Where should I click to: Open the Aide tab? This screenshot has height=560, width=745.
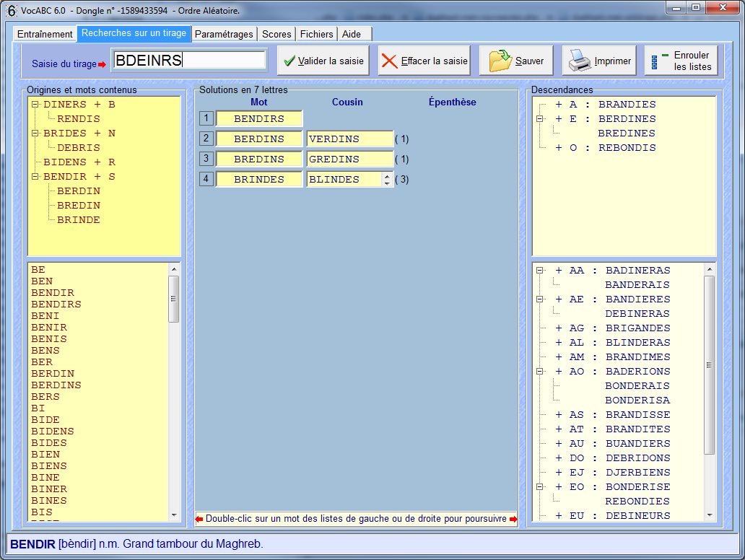click(x=352, y=34)
